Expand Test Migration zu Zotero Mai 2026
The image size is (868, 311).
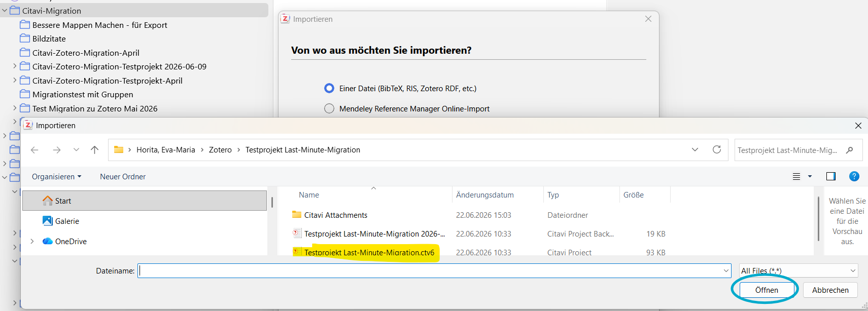pos(15,108)
